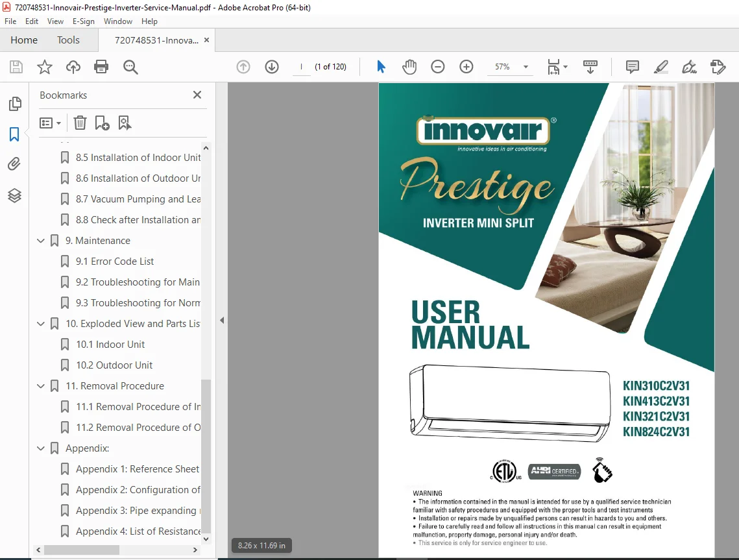739x560 pixels.
Task: Open the Help menu
Action: click(149, 21)
